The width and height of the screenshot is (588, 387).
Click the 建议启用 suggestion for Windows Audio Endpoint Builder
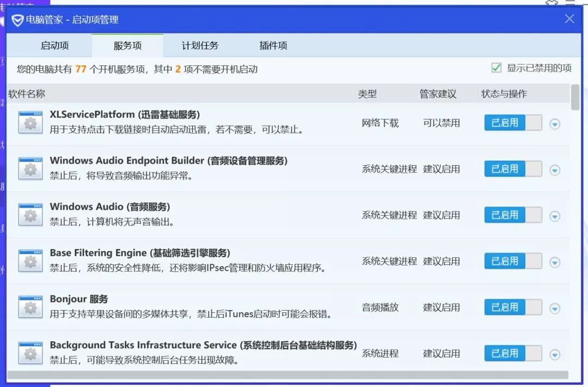click(442, 170)
